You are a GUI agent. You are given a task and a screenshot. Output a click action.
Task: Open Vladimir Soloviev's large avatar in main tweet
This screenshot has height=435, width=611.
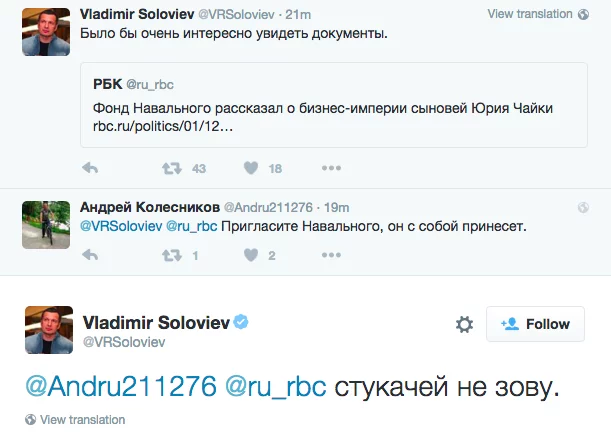[48, 330]
